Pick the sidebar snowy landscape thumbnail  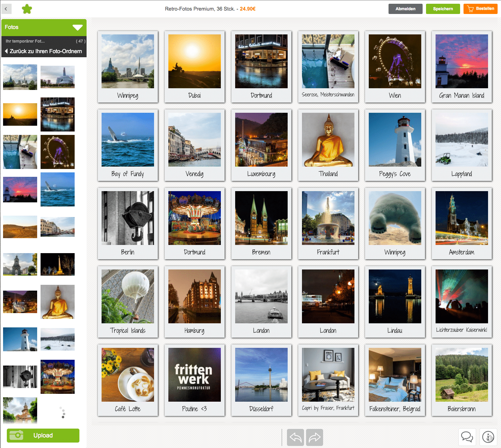tap(58, 339)
